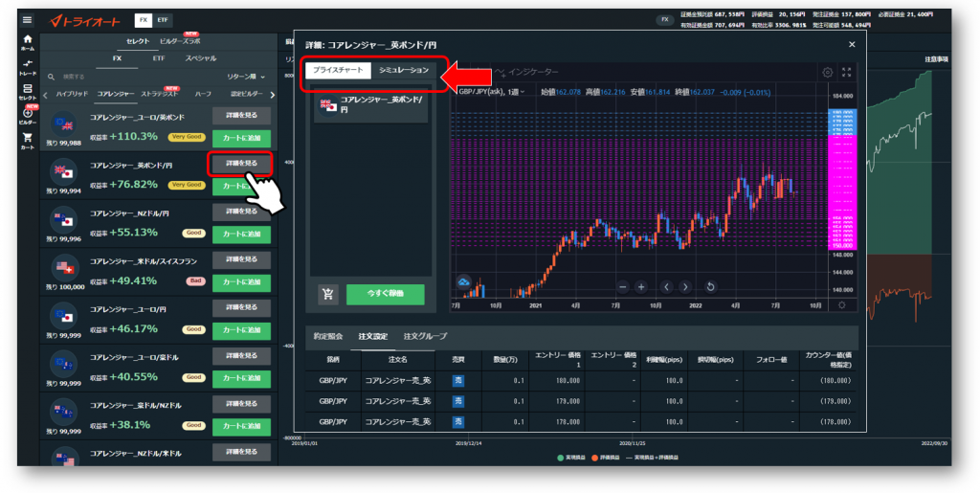980x493 pixels.
Task: Select the FX sub-tab in list panel
Action: pos(117,58)
